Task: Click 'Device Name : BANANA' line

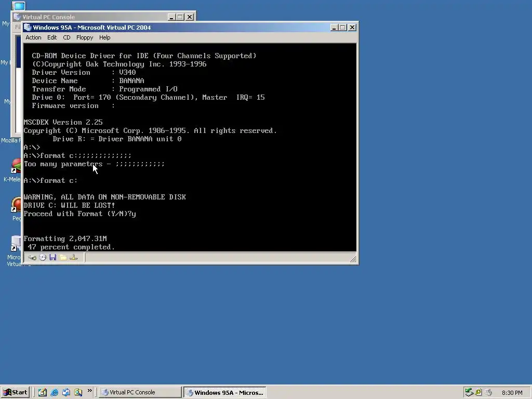Action: pos(88,81)
